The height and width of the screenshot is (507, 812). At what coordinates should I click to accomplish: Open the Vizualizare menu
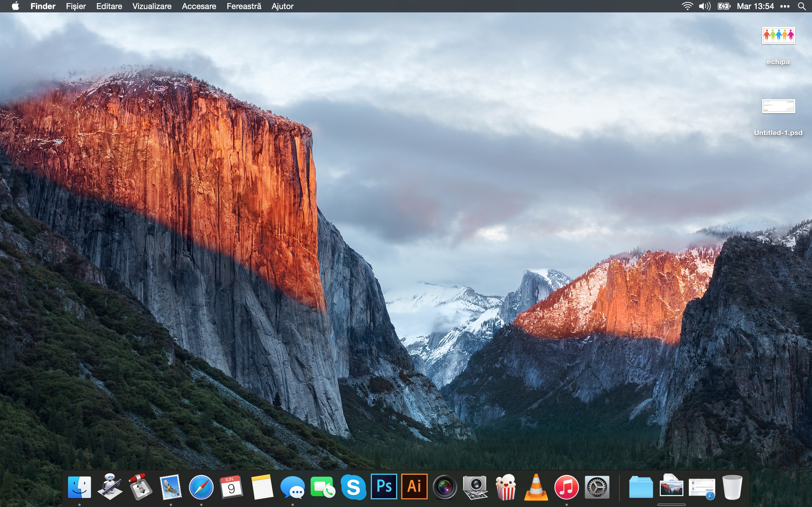click(152, 6)
